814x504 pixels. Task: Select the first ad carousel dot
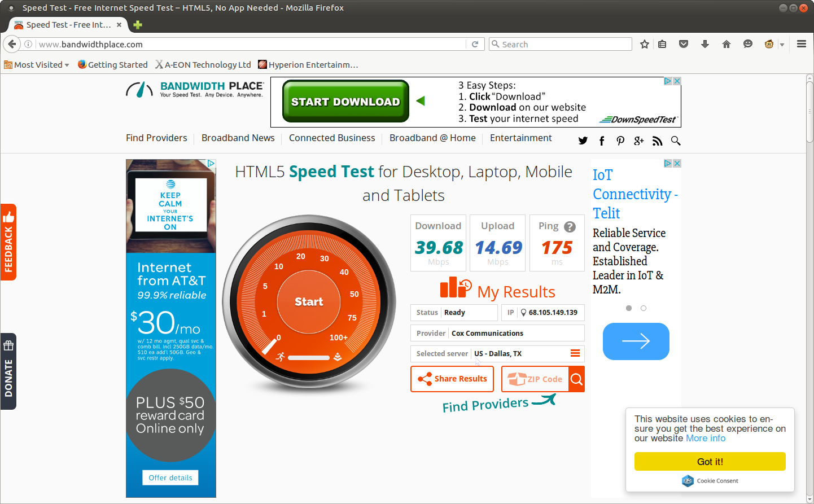629,308
